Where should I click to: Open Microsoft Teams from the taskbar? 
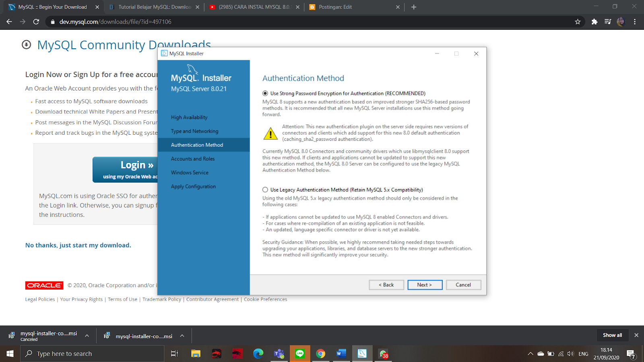[x=279, y=354]
